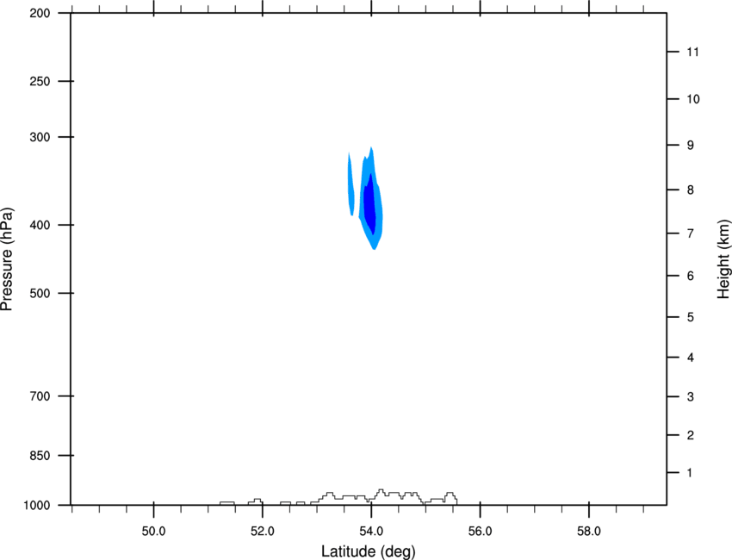732x560 pixels.
Task: Click the 500 pressure tick label
Action: 40,293
